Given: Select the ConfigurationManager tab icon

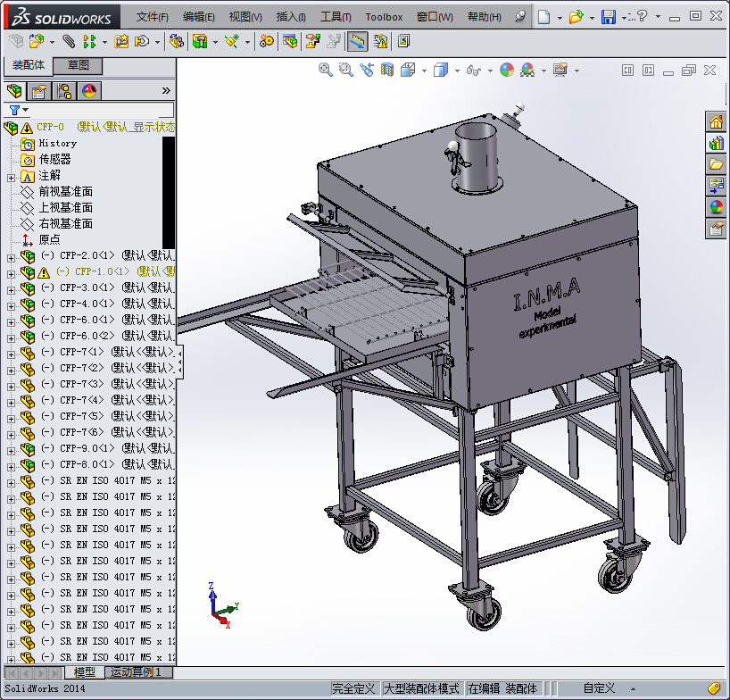Looking at the screenshot, I should [x=64, y=91].
